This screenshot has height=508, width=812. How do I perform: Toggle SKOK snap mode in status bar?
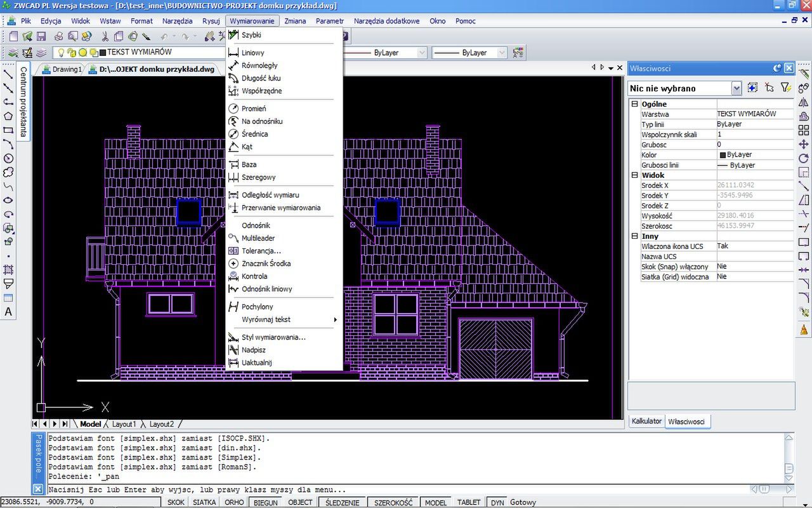click(176, 502)
